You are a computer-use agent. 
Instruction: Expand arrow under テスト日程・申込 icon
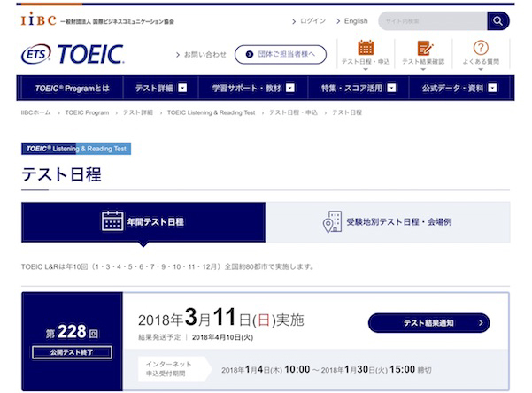point(366,69)
